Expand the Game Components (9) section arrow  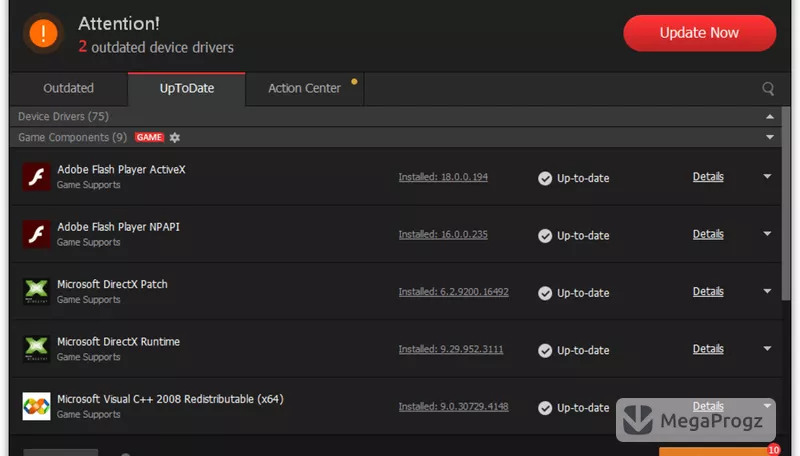769,137
